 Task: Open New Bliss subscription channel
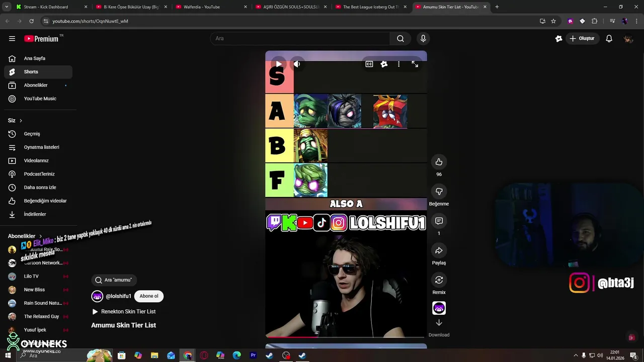point(38,290)
